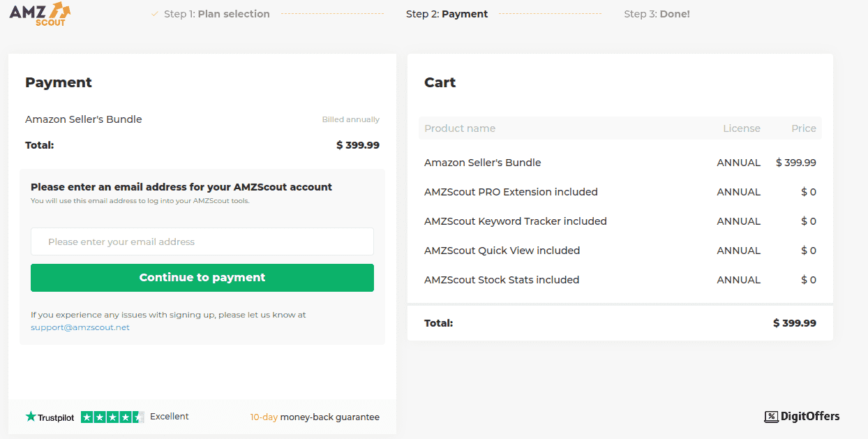Click $ 0 price in Stock Stats row
Screen dimensions: 868x439
[x=809, y=280]
